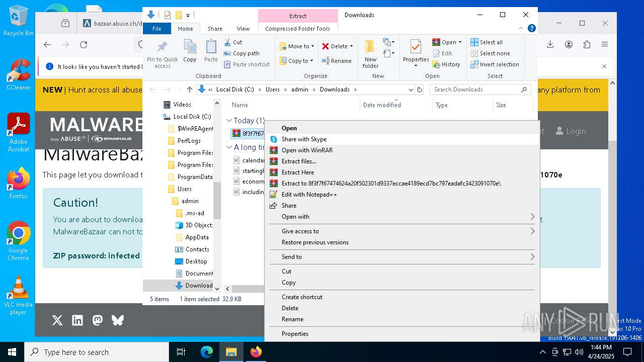Click Task View on the taskbar
The height and width of the screenshot is (362, 644).
tap(181, 352)
